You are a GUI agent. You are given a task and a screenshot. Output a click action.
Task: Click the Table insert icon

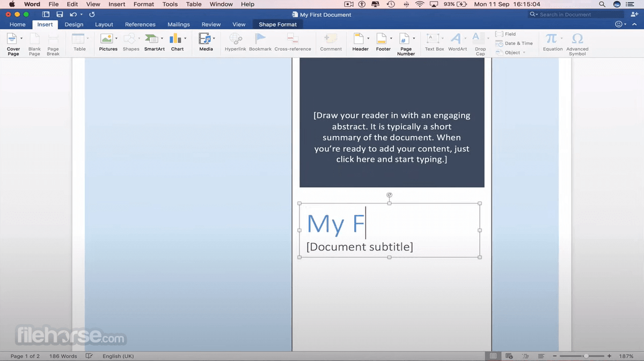click(x=78, y=39)
